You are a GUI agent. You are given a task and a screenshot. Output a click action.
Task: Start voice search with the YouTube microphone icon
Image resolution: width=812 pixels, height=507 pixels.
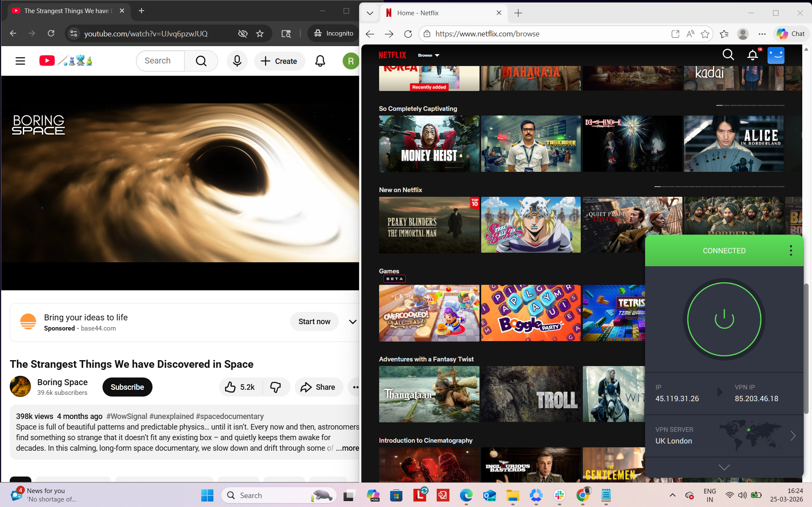(237, 61)
